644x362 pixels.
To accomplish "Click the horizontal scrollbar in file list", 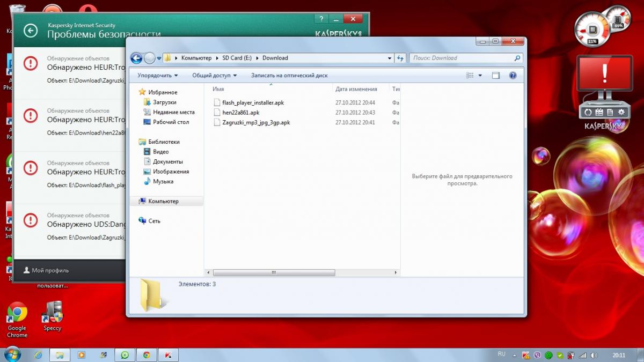I will [274, 272].
